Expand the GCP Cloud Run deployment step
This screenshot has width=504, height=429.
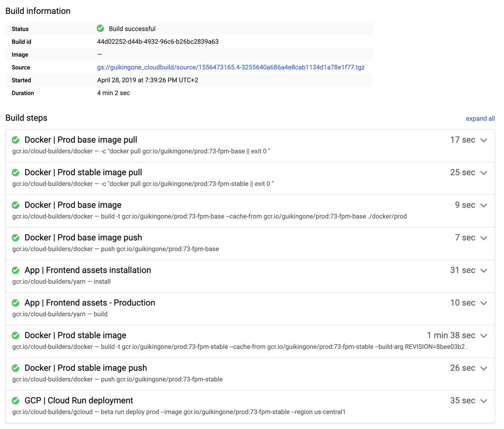click(x=483, y=400)
